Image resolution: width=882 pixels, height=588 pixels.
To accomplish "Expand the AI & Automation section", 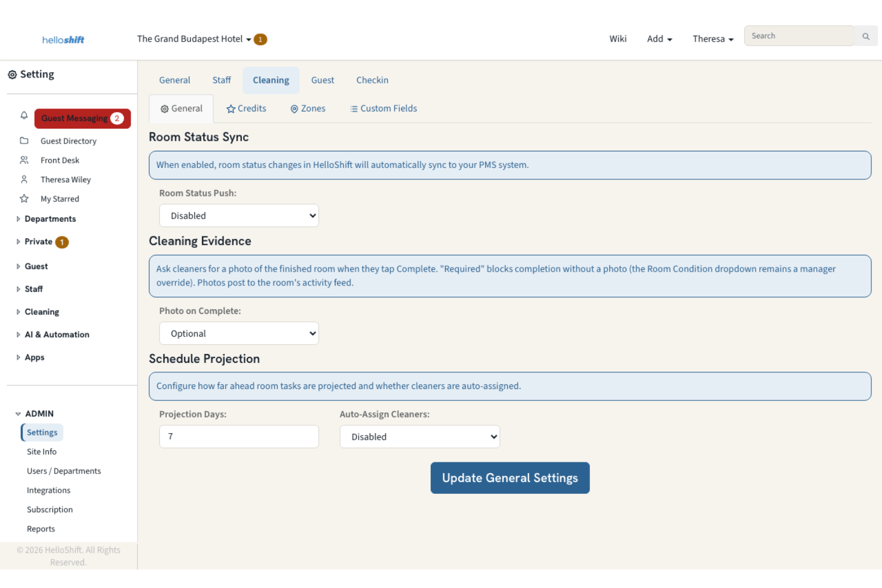I will click(x=53, y=335).
